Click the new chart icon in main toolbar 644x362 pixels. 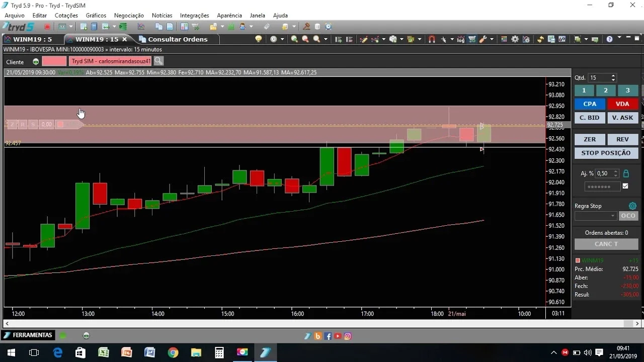coord(140,27)
